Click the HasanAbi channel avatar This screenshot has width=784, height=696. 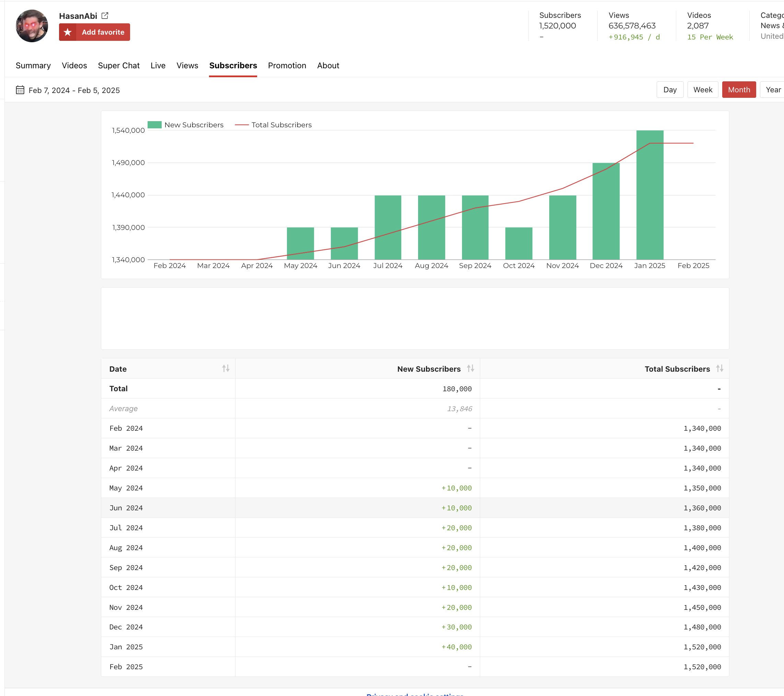32,26
